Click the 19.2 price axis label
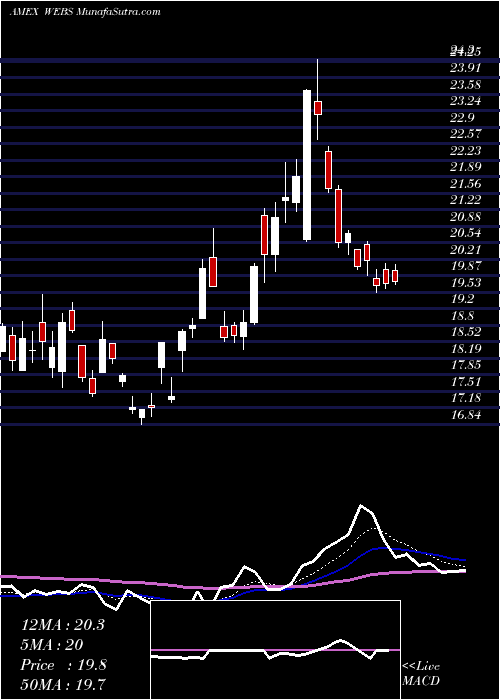The height and width of the screenshot is (700, 500). (462, 299)
